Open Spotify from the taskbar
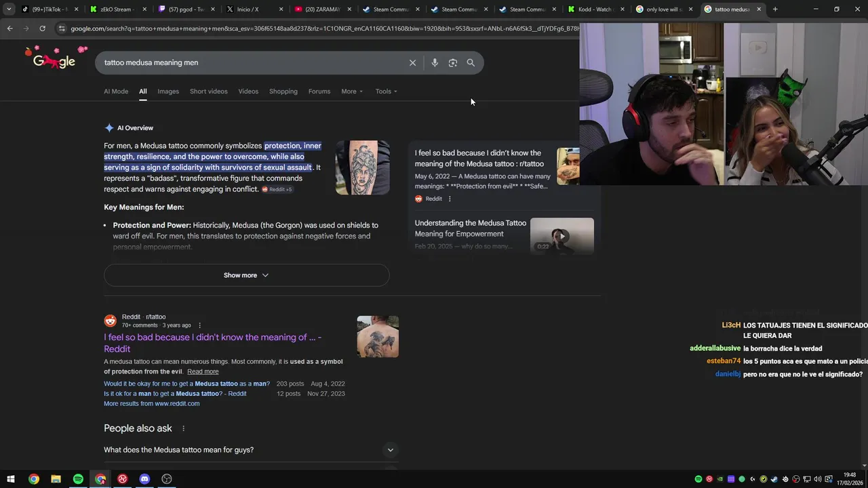The image size is (868, 488). click(78, 479)
